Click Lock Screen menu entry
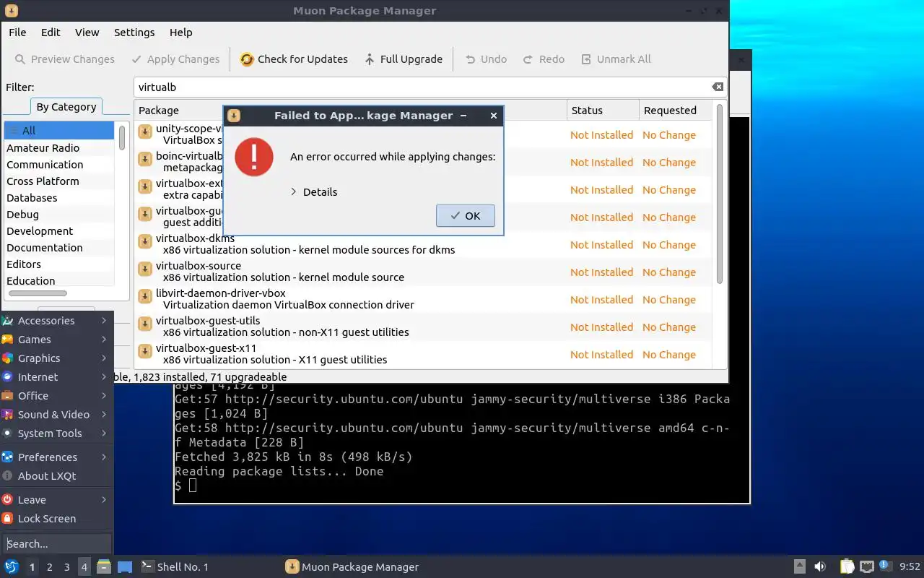 [56, 519]
